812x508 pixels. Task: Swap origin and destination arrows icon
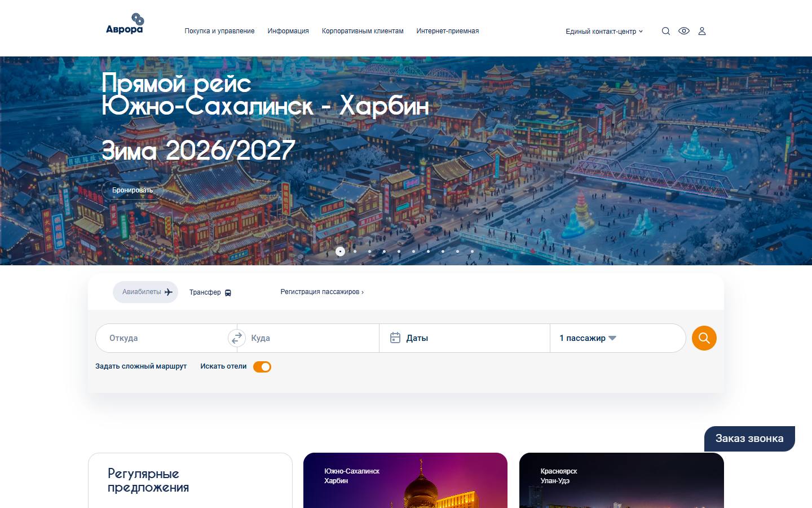[x=237, y=338]
